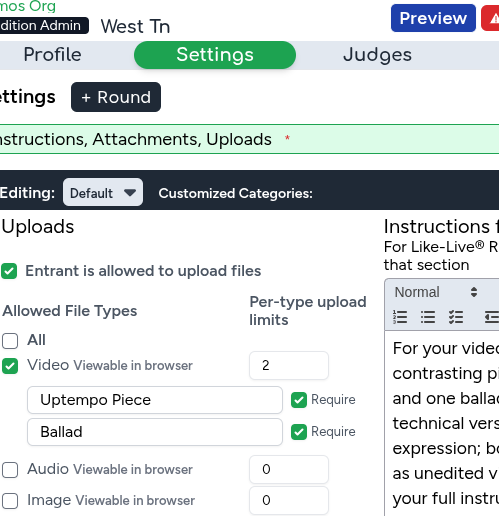This screenshot has width=499, height=516.
Task: Toggle Require for Ballad
Action: (299, 432)
